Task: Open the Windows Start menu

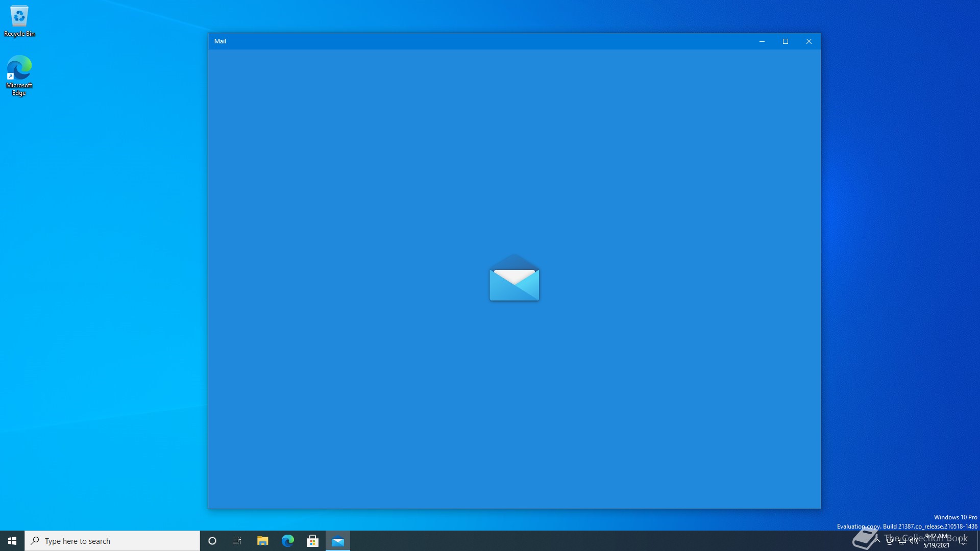Action: 12,541
